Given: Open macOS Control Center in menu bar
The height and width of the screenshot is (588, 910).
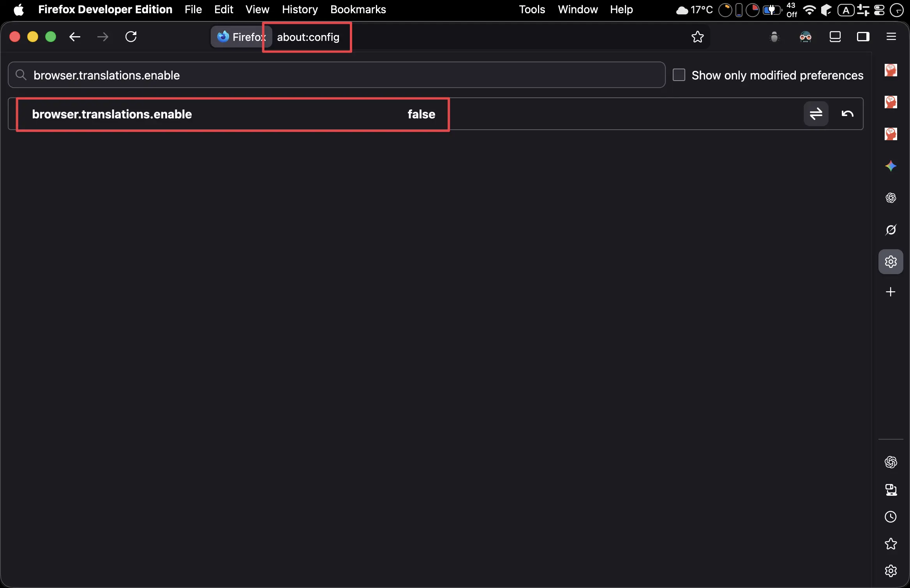Looking at the screenshot, I should 879,10.
